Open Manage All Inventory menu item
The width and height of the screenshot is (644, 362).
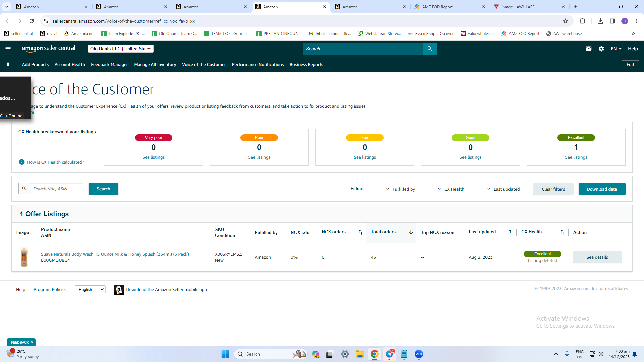pyautogui.click(x=155, y=64)
